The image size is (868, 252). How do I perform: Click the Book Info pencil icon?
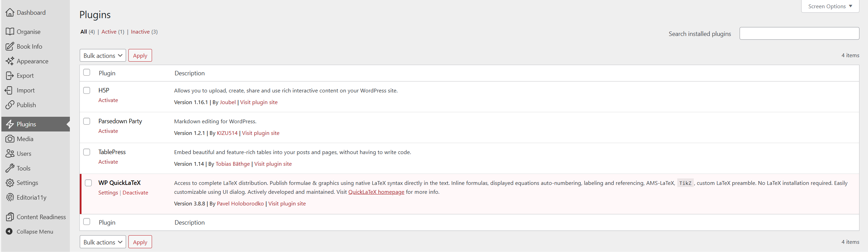[x=10, y=46]
